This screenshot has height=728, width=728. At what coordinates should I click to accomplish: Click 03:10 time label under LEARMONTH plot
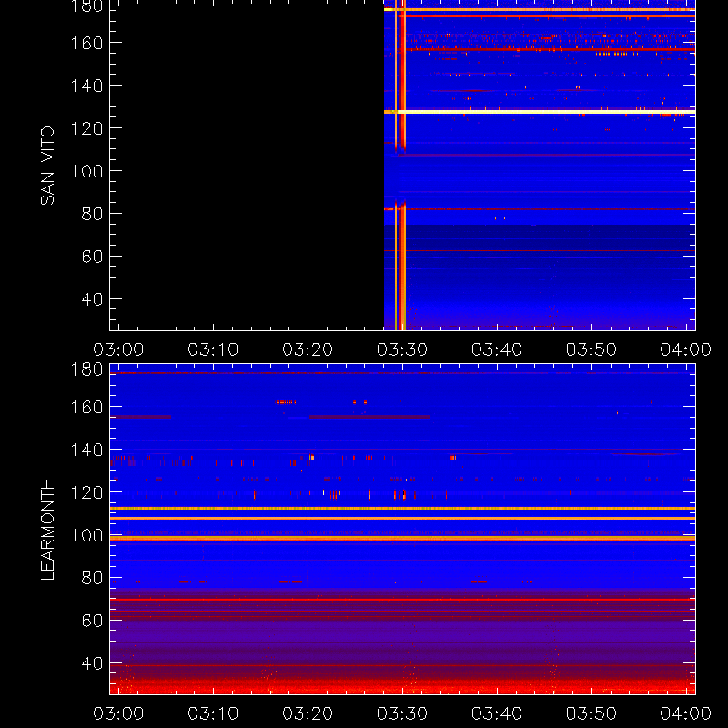pyautogui.click(x=213, y=713)
